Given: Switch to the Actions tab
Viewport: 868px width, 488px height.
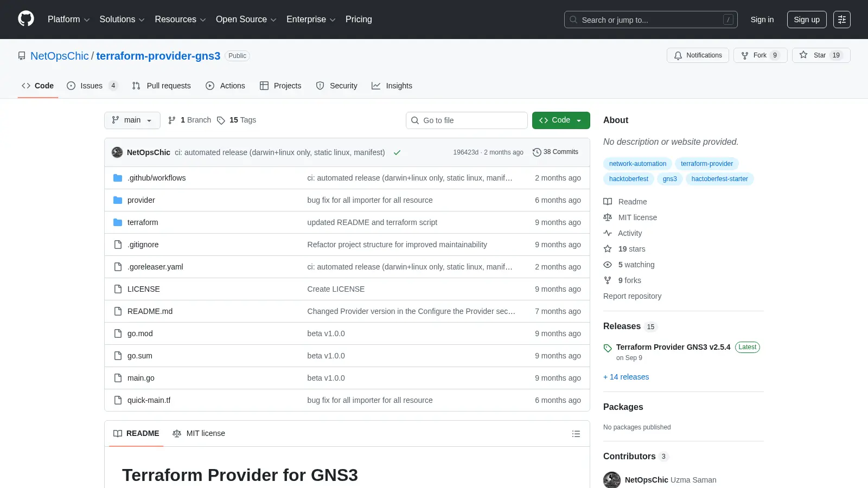Looking at the screenshot, I should [226, 86].
